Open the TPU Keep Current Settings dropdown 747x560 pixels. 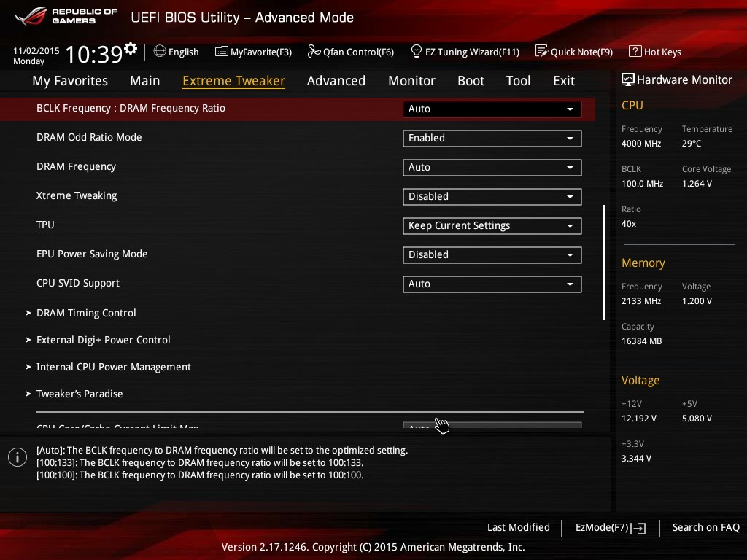[x=492, y=226]
